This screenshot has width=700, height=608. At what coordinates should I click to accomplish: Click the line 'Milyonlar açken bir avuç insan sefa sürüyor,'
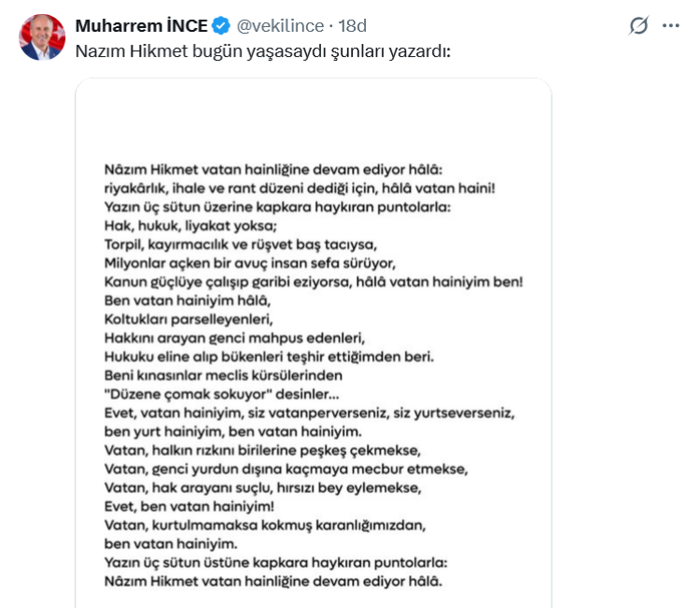tap(250, 263)
